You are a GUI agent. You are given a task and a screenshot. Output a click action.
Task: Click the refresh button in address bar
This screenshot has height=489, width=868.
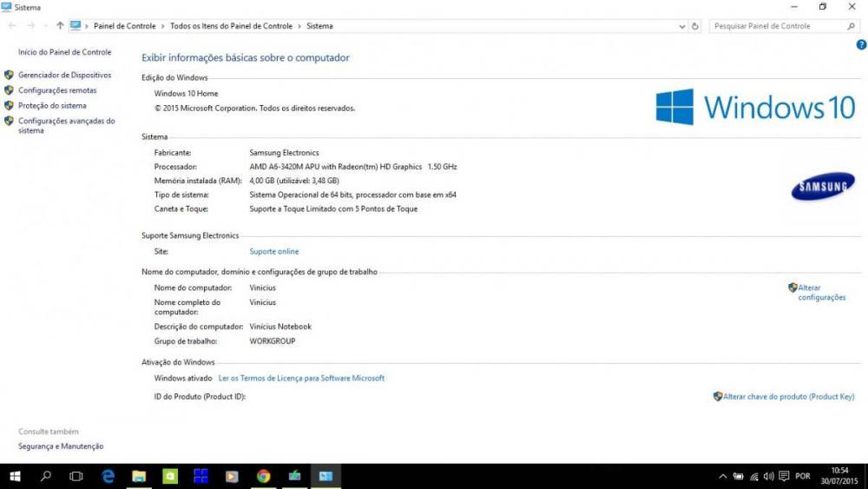point(695,26)
